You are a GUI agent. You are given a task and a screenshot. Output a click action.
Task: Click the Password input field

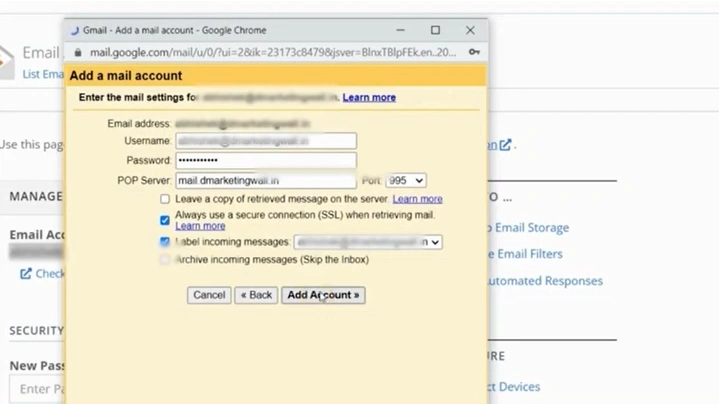click(266, 160)
